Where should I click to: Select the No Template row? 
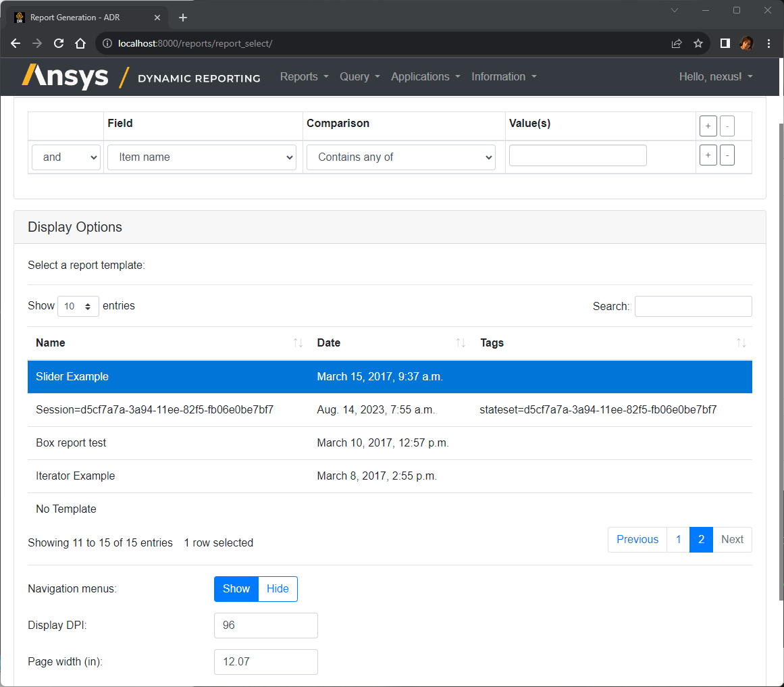point(390,509)
